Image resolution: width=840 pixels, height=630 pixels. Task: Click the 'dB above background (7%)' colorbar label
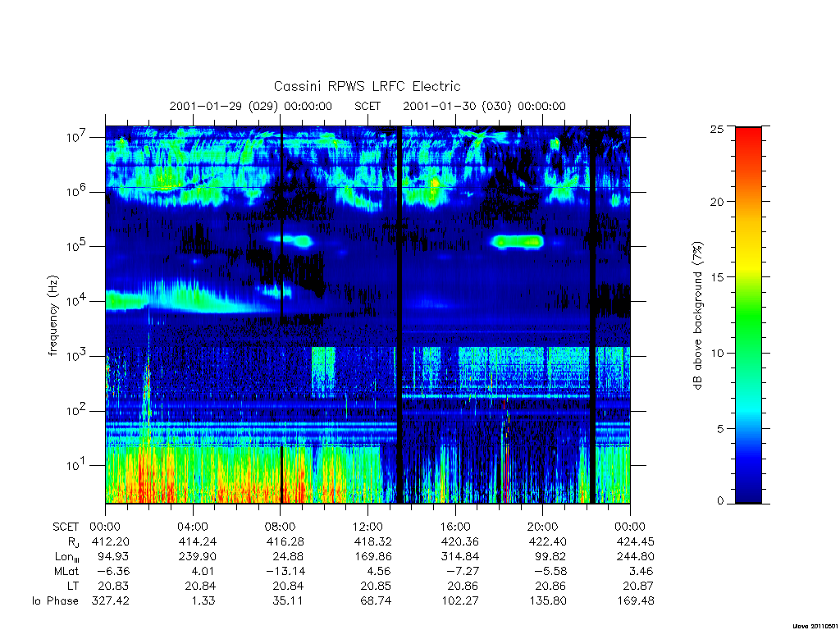pos(697,316)
